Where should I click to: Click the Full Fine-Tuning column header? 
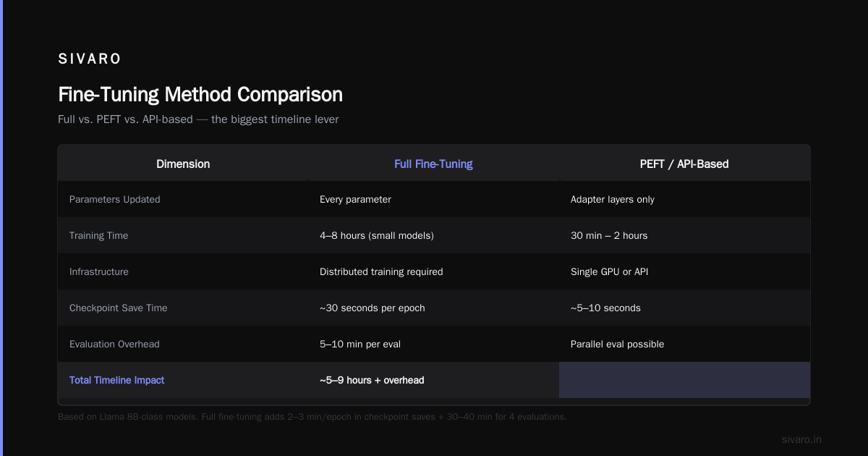point(433,164)
